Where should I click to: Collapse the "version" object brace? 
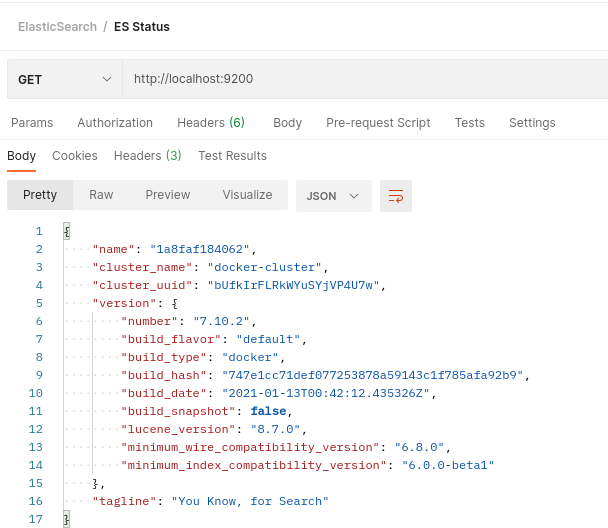pos(175,304)
